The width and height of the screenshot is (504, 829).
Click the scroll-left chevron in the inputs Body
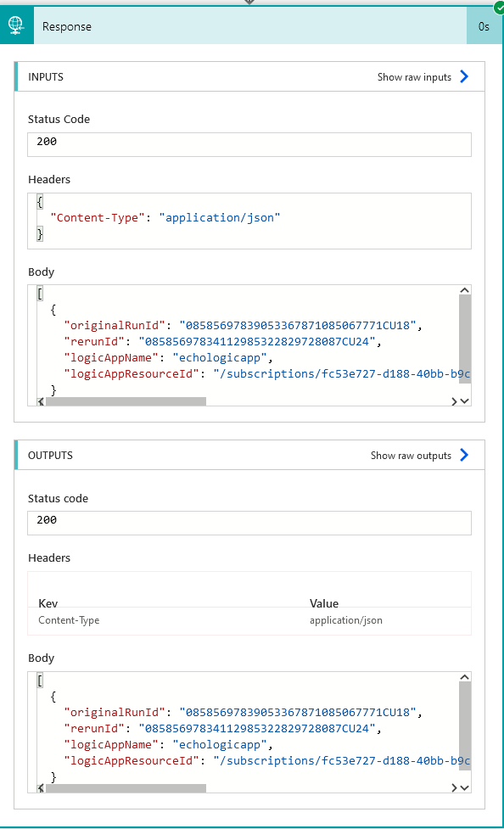(x=40, y=400)
